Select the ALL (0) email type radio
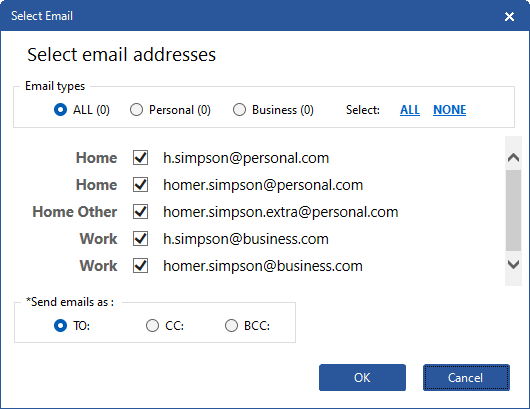Image resolution: width=530 pixels, height=409 pixels. click(x=60, y=110)
